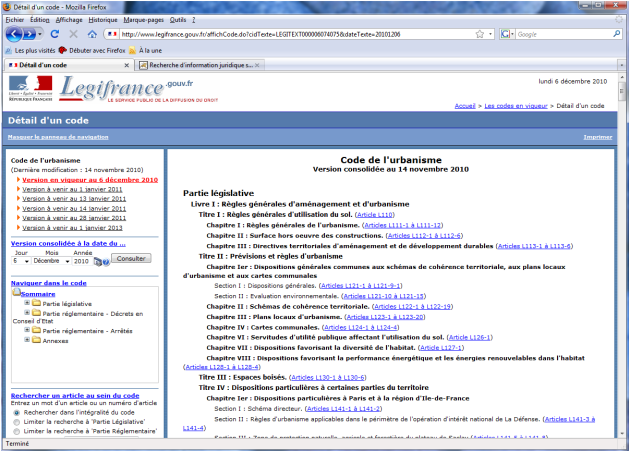Select 'Limiter la recherche à Partie Réglementaire' radio
The width and height of the screenshot is (630, 452).
click(x=16, y=432)
